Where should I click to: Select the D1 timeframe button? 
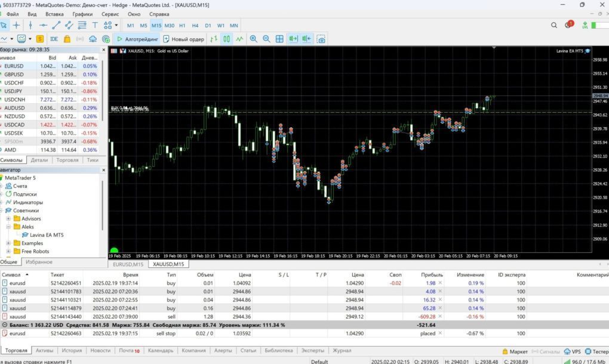[208, 26]
